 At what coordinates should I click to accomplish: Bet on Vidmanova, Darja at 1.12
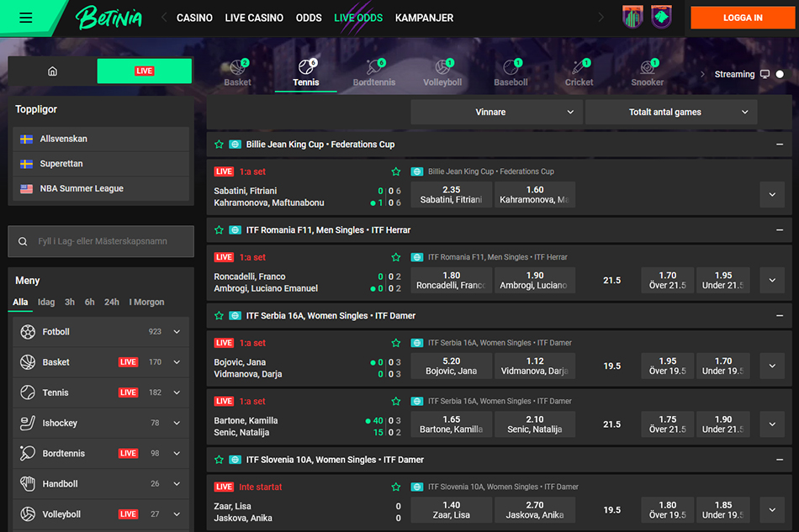[x=535, y=366]
